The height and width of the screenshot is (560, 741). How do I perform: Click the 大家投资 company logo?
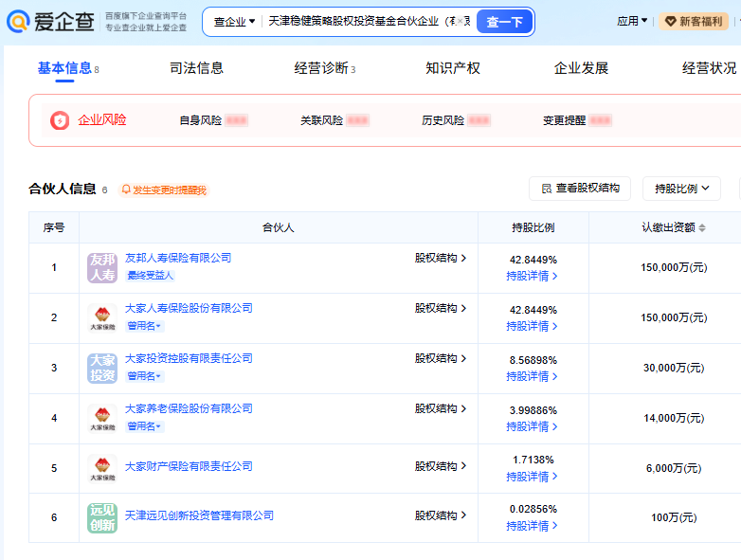pos(102,369)
